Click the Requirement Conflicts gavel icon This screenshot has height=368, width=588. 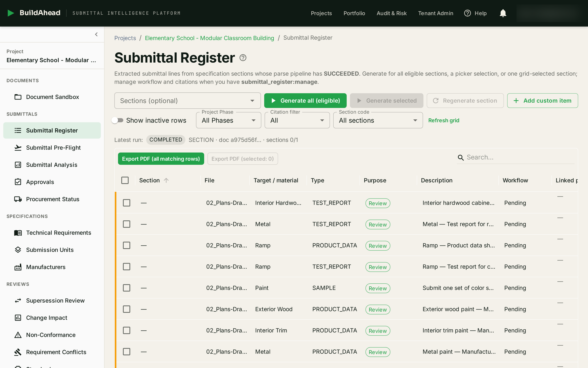[18, 352]
